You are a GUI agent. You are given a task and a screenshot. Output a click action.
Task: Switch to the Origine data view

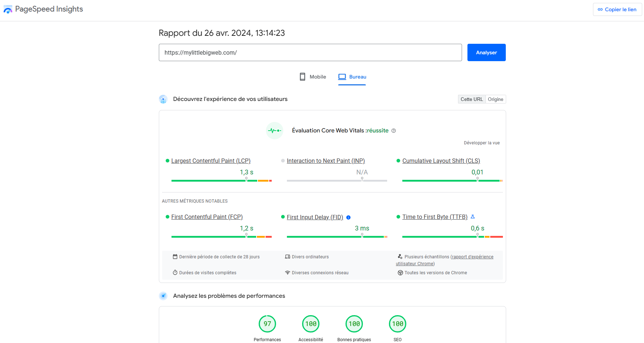click(x=495, y=99)
